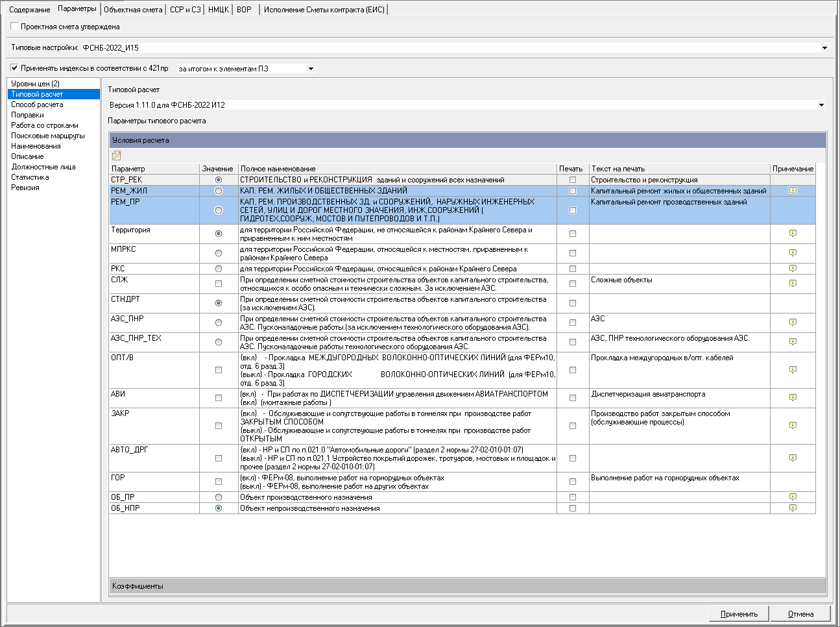Click the edit pencil icon under Условия расчета
The width and height of the screenshot is (840, 627).
pyautogui.click(x=117, y=156)
